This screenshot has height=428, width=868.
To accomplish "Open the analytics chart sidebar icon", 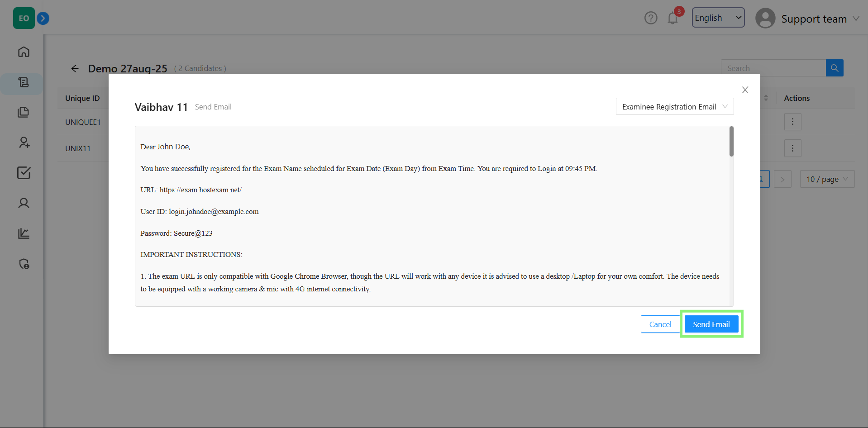I will tap(24, 233).
